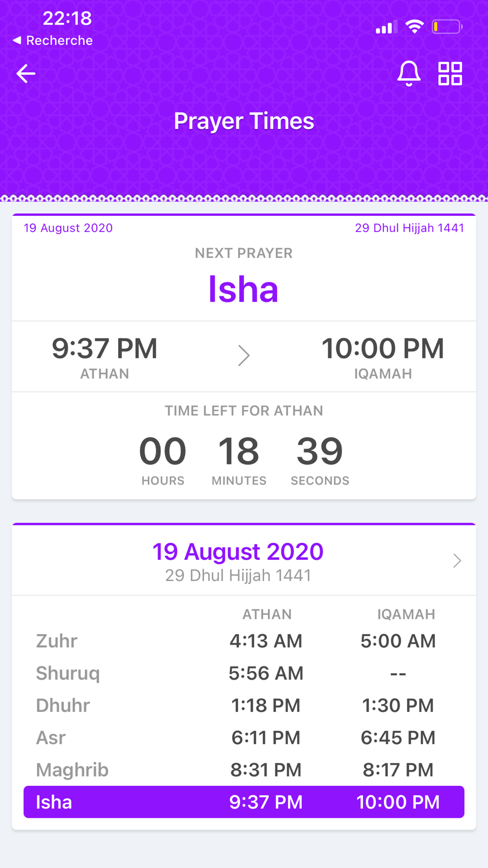The height and width of the screenshot is (868, 488).
Task: Tap the Dhuhr prayer row
Action: click(x=244, y=705)
